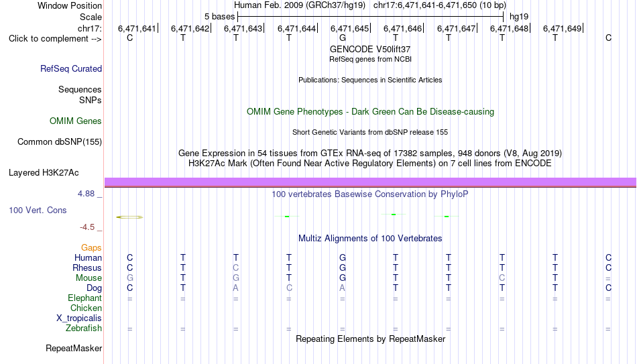Click the GENCODE V50lift37 track title

point(370,49)
